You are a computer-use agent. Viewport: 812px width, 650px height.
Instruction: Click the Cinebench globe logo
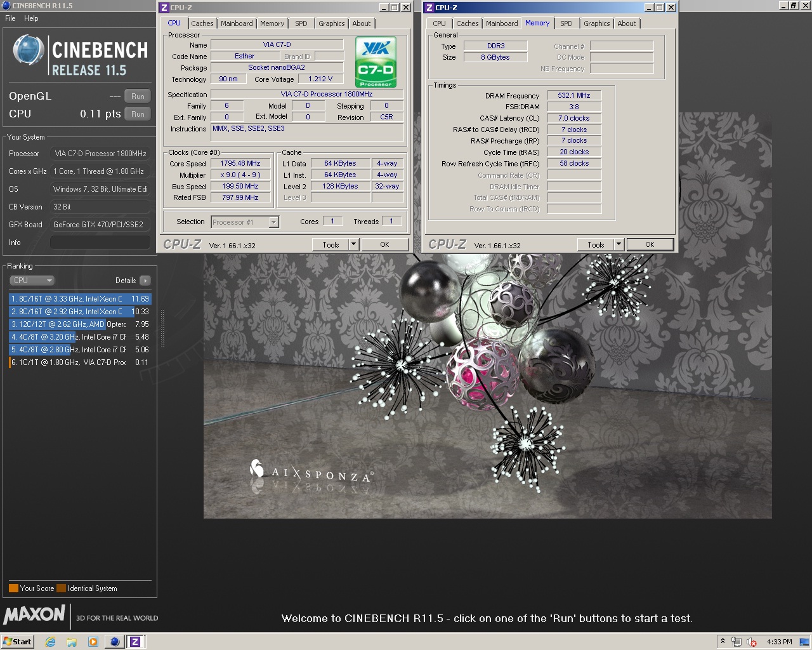pos(28,50)
